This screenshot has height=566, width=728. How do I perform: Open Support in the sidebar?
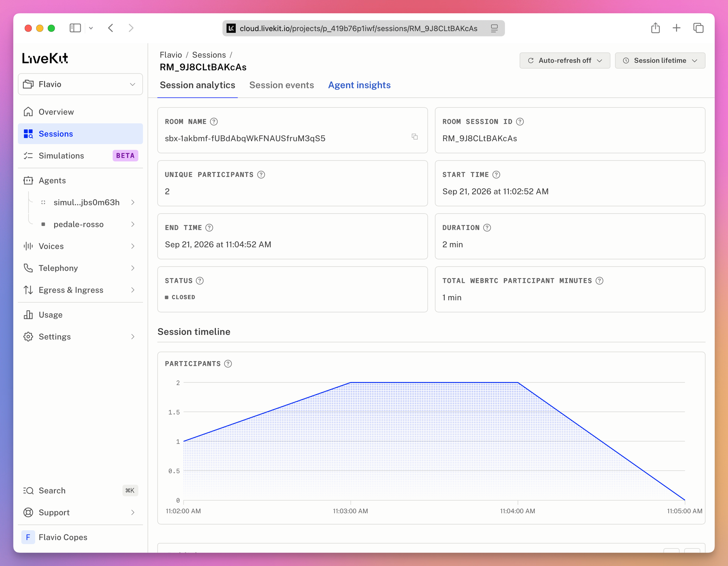(x=80, y=512)
